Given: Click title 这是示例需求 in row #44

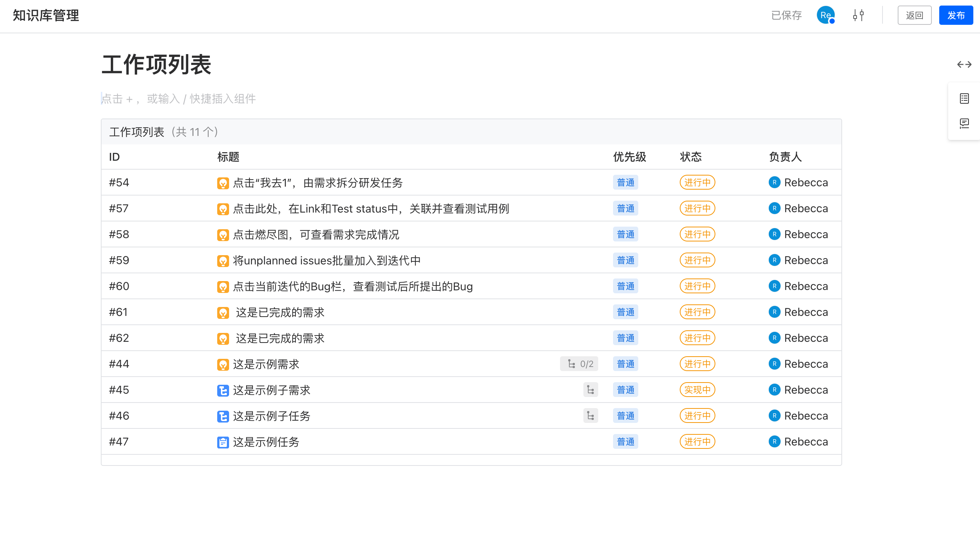Looking at the screenshot, I should tap(266, 364).
